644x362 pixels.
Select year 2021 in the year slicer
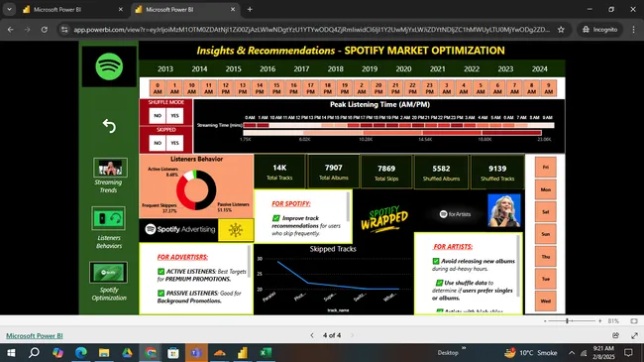(x=437, y=69)
